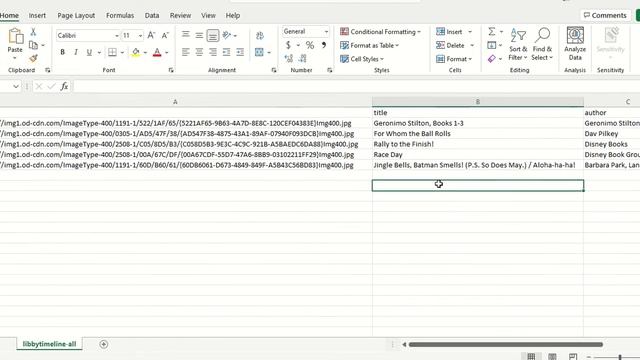Apply yellow fill color bucket
Screen dimensions: 640x360
point(136,52)
